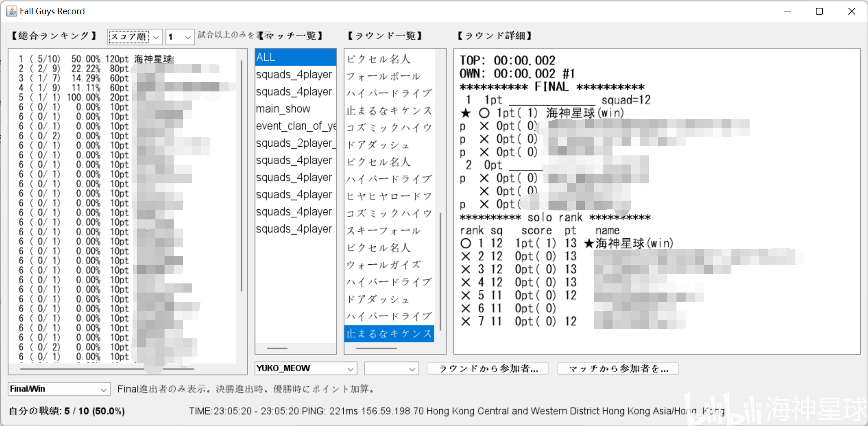
Task: Select the スキーフォール round entry
Action: point(389,230)
